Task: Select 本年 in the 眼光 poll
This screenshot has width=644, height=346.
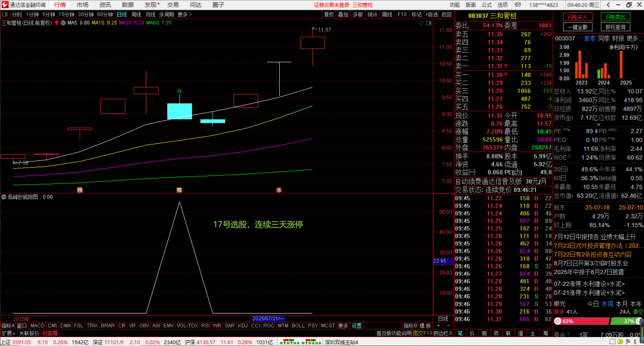Action: pos(636,304)
